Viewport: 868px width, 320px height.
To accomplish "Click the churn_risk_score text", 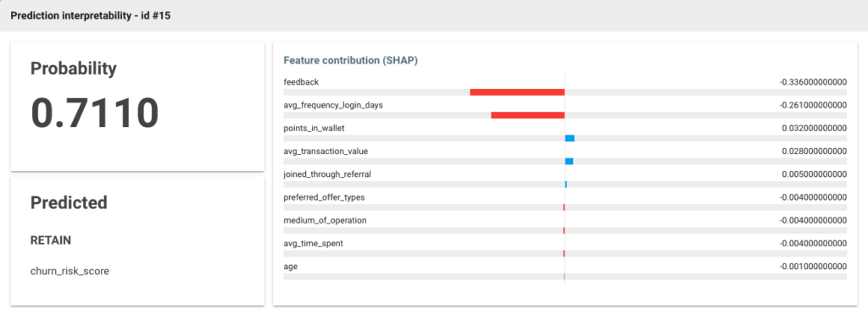I will tap(70, 272).
